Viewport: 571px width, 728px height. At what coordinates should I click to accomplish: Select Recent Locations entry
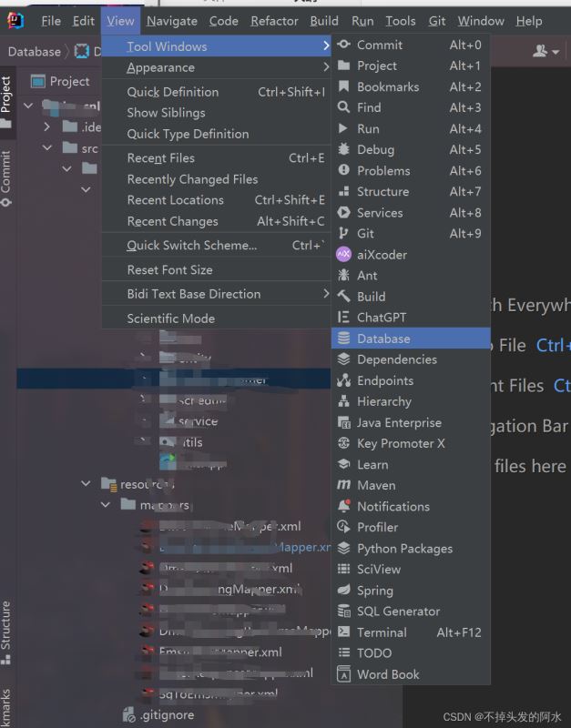point(216,200)
